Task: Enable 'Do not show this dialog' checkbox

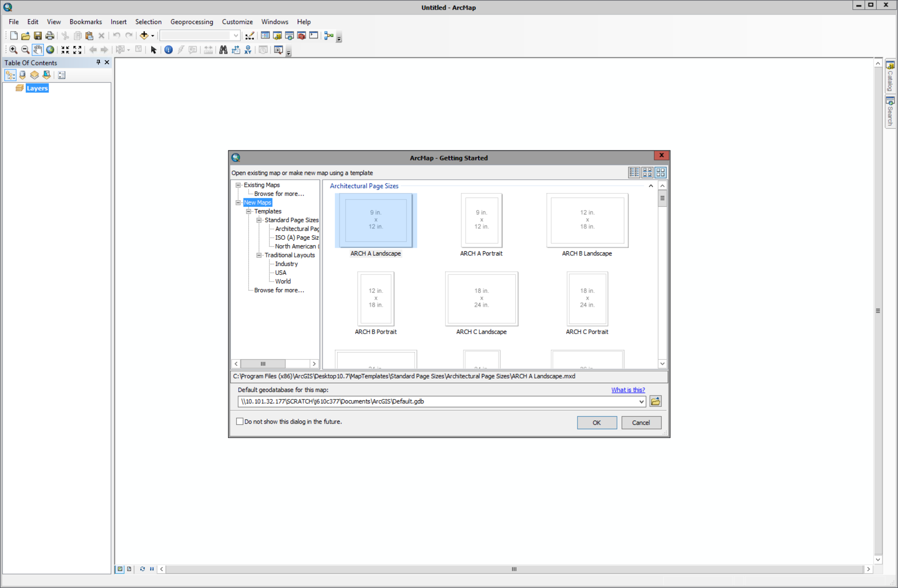Action: pyautogui.click(x=240, y=421)
